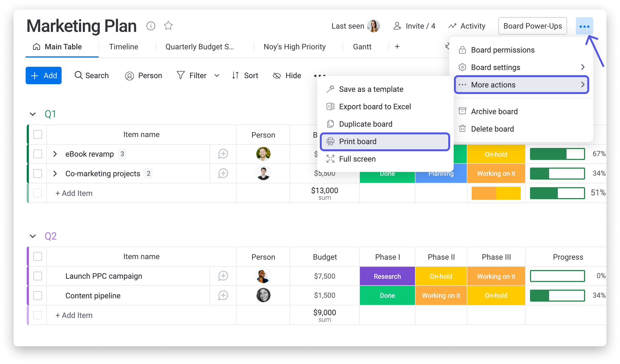This screenshot has width=620, height=364.
Task: Check the Content pipeline row checkbox
Action: coord(38,296)
